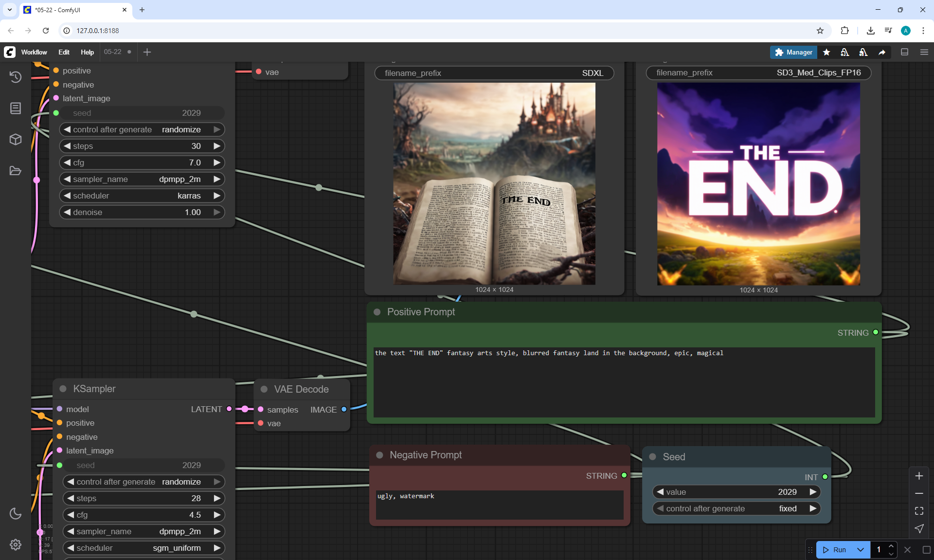Open the Manager button
The image size is (934, 560).
pos(793,52)
